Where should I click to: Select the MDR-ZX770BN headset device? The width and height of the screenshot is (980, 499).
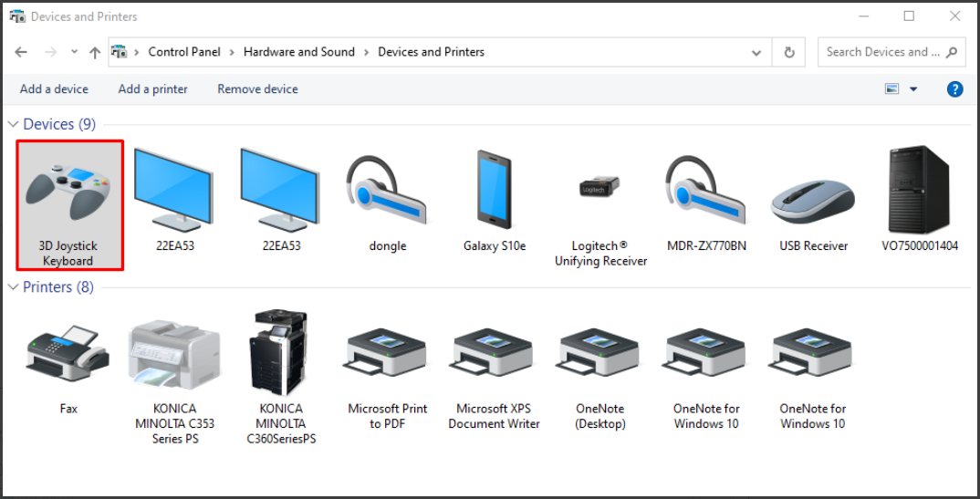point(706,200)
